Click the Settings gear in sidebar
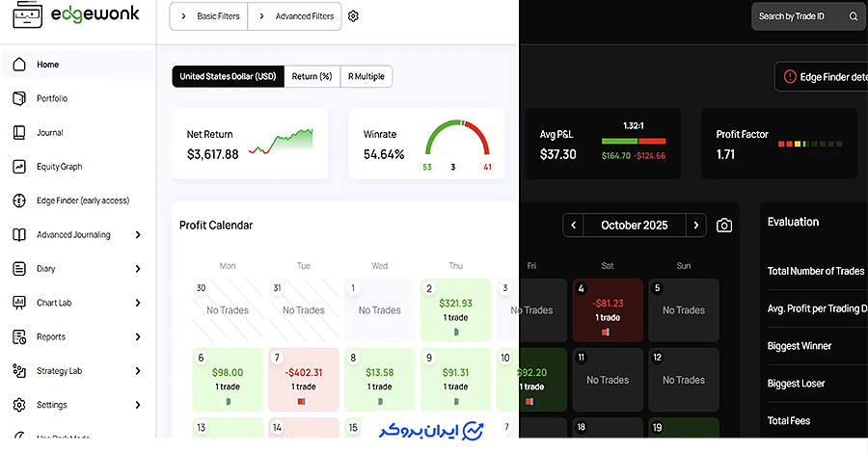This screenshot has width=868, height=454. tap(19, 405)
